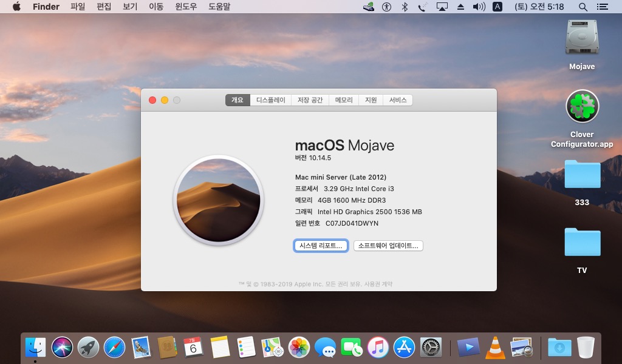Viewport: 622px width, 364px height.
Task: Click serial number C07JD041DWYN
Action: (352, 223)
